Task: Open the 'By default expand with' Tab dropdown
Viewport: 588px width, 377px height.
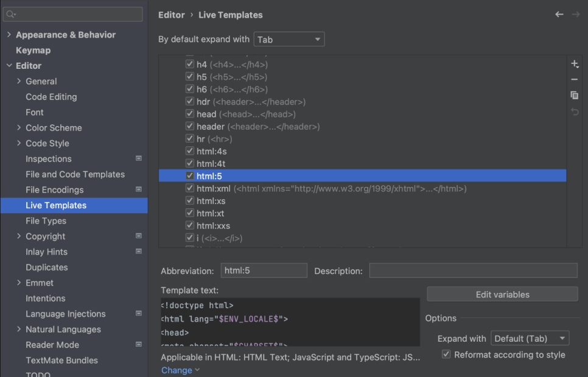Action: coord(289,40)
